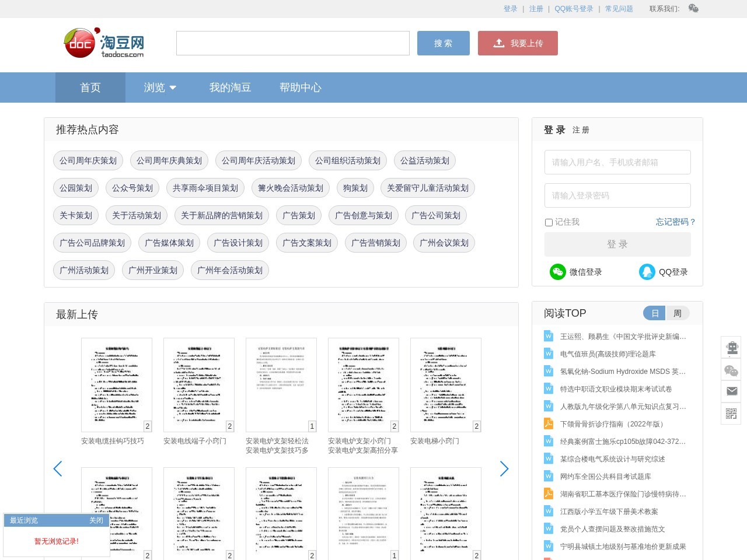Open the 我的淘豆 navigation item
The image size is (747, 560).
tap(230, 87)
